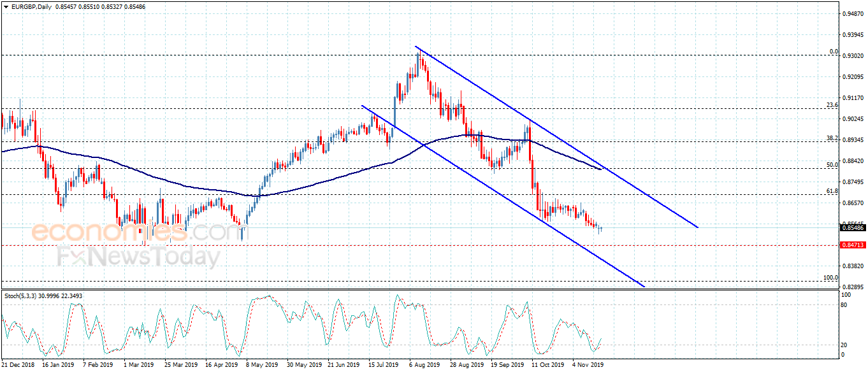Click the 0.93945 price axis value
The height and width of the screenshot is (372, 868).
point(853,34)
